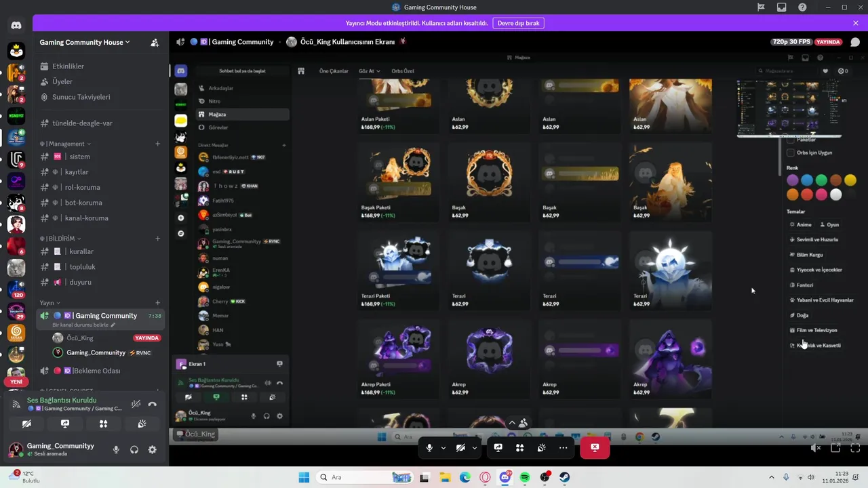Open the duyuru channel
868x488 pixels.
(x=102, y=282)
